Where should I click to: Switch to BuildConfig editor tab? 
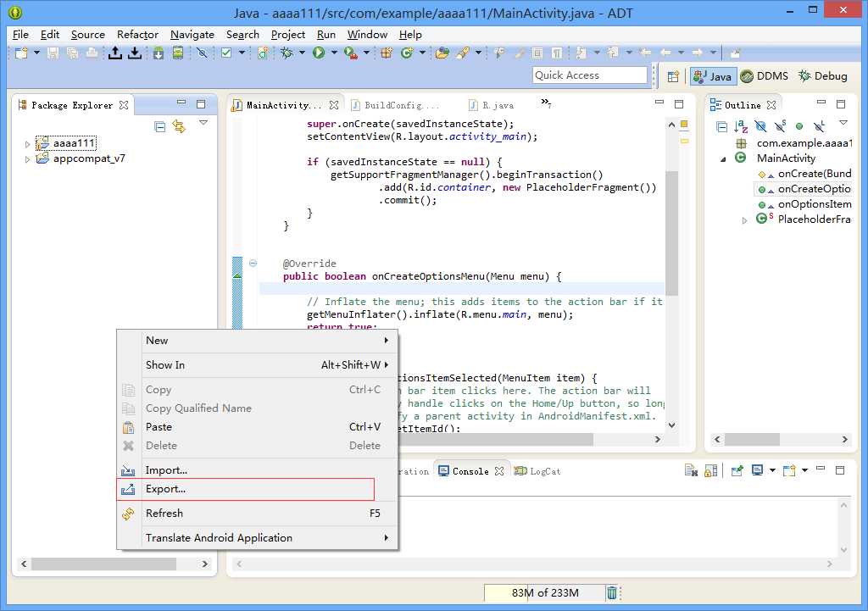coord(397,105)
